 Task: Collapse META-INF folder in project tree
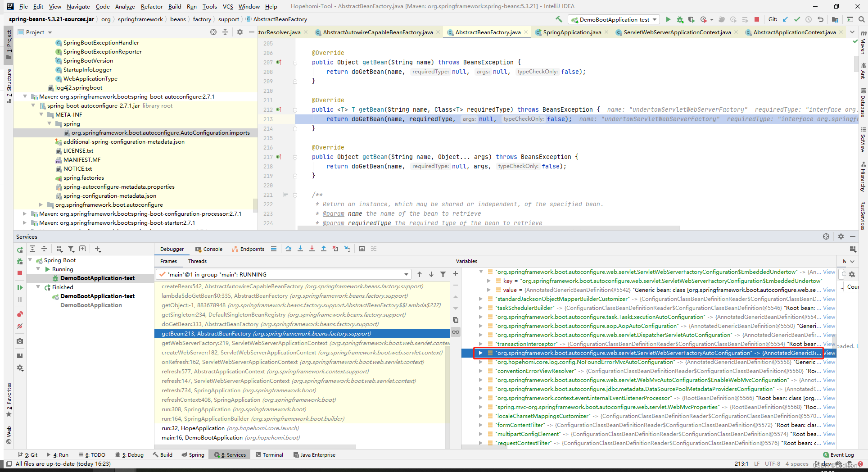click(41, 114)
